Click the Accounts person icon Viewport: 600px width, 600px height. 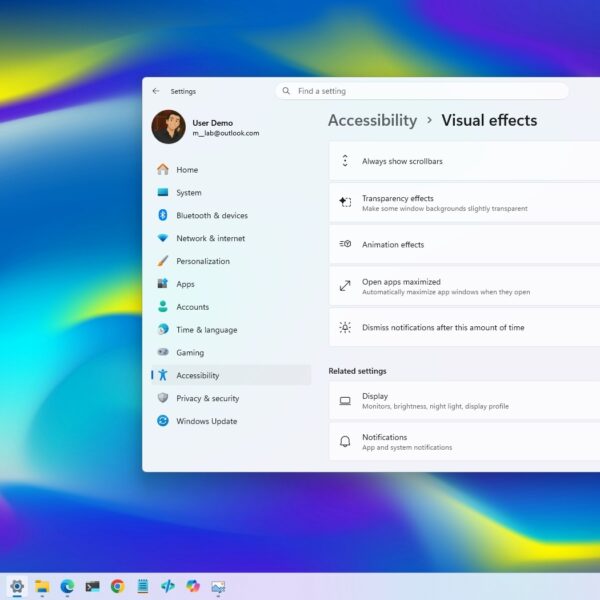163,307
